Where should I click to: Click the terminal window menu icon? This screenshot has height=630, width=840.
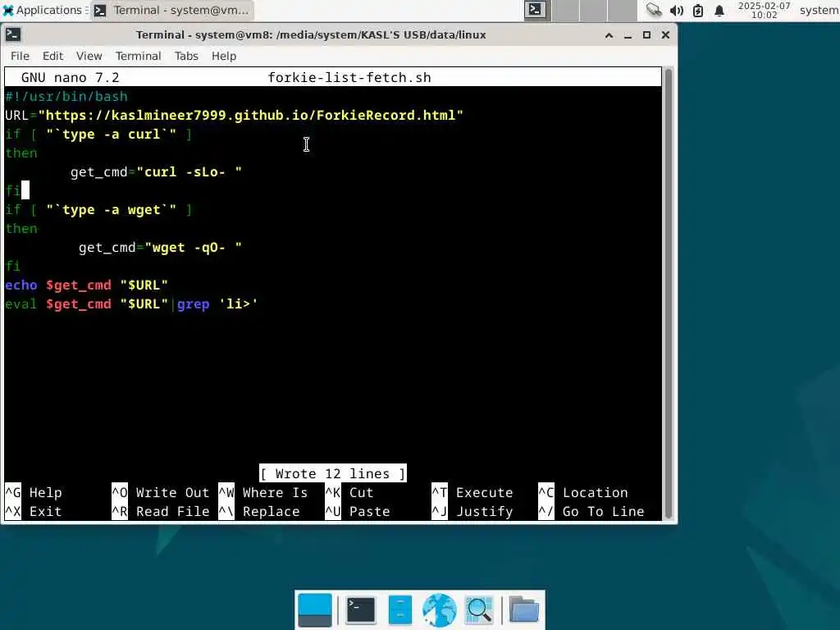click(x=13, y=34)
